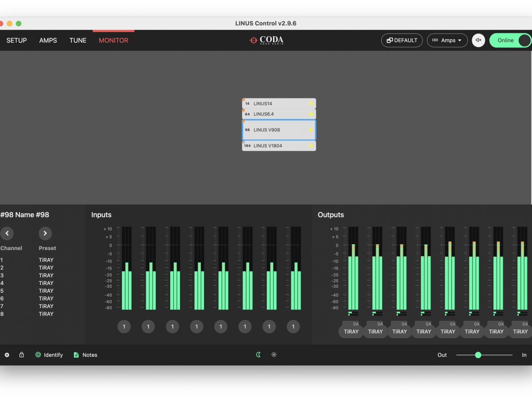532x399 pixels.
Task: Click the lock icon in bottom bar
Action: [x=21, y=355]
